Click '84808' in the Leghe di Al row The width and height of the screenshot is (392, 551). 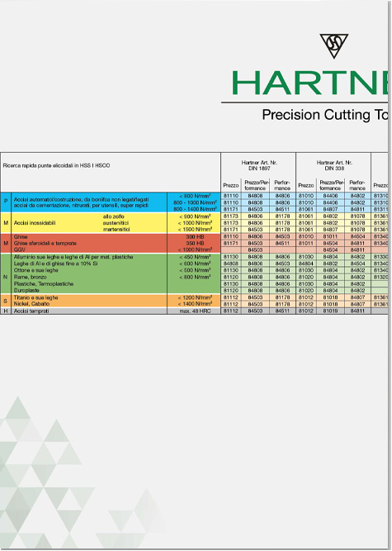230,264
